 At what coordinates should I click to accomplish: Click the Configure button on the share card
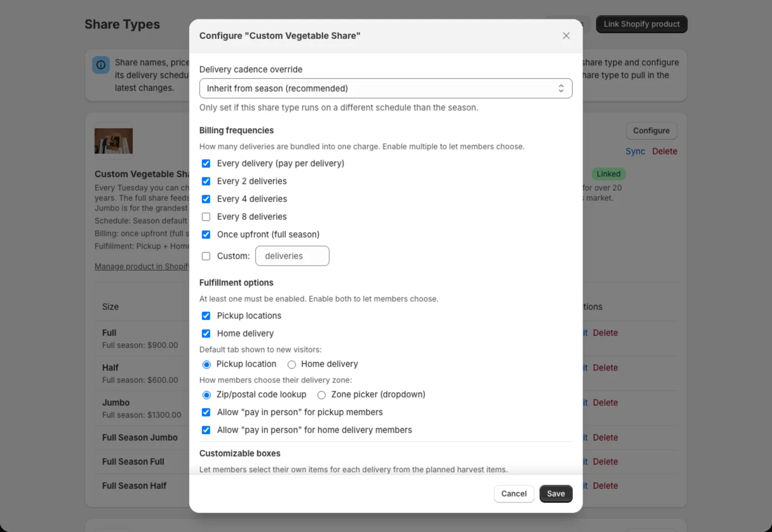651,131
